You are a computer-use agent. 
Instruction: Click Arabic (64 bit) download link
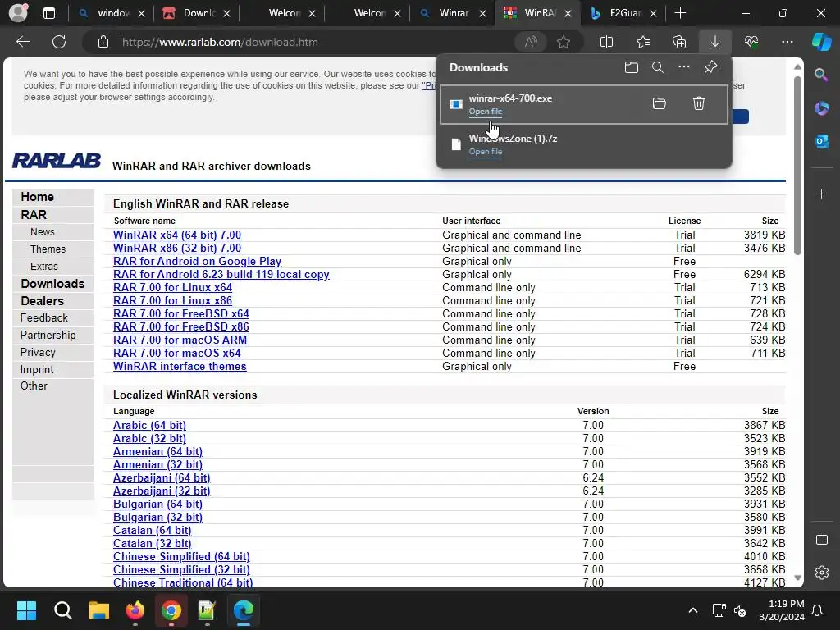coord(149,425)
